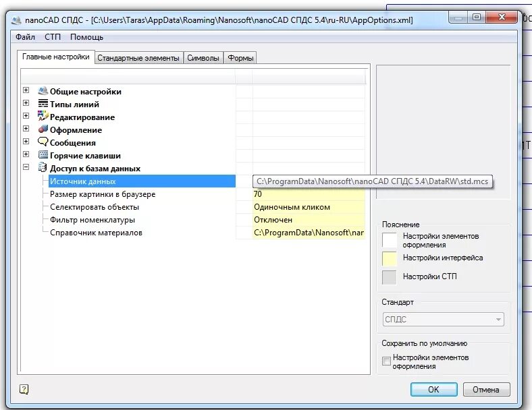
Task: Select the Размер картинки в браузере row
Action: click(x=142, y=194)
